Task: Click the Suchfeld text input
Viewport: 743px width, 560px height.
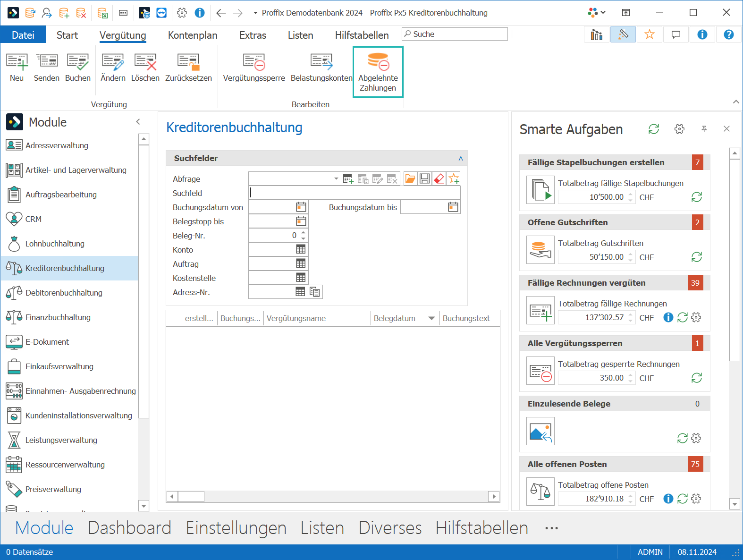Action: click(354, 193)
